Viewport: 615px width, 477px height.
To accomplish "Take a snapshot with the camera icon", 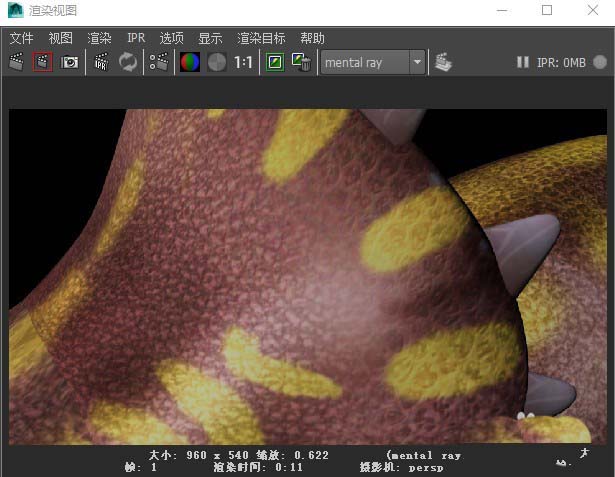I will 69,62.
